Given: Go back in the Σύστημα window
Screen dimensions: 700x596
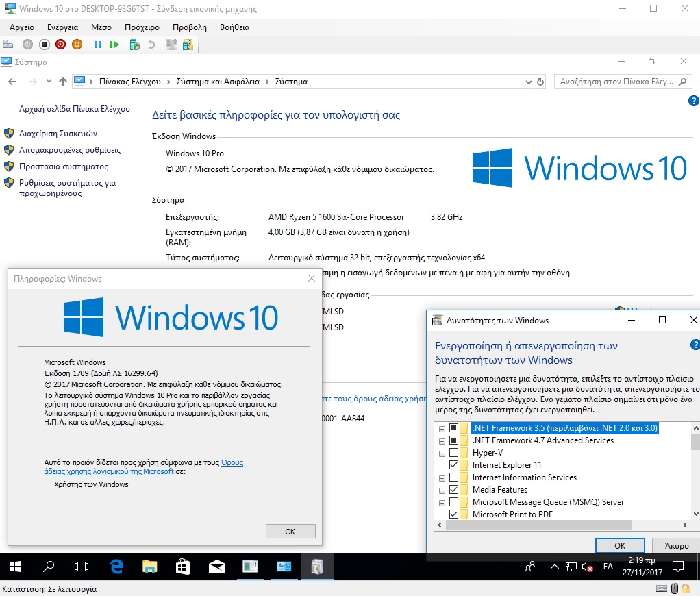Looking at the screenshot, I should pyautogui.click(x=12, y=82).
